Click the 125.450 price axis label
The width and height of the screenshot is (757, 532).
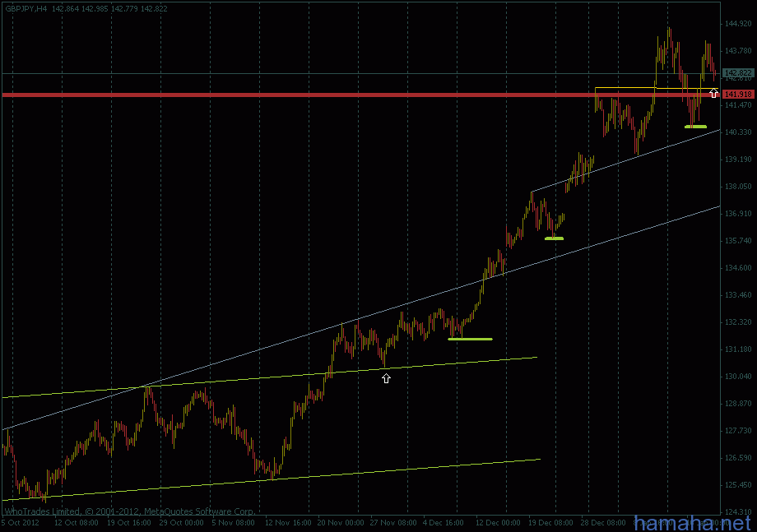click(x=738, y=485)
